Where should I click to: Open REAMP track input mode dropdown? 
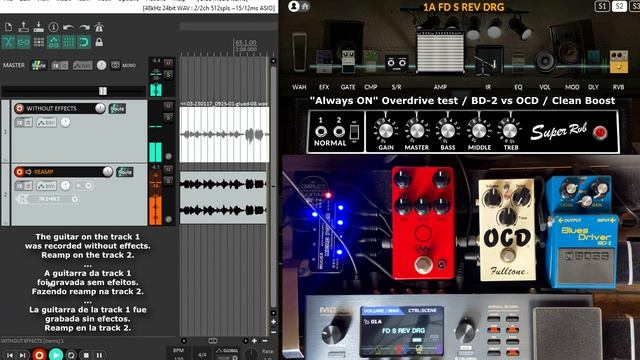pos(84,186)
